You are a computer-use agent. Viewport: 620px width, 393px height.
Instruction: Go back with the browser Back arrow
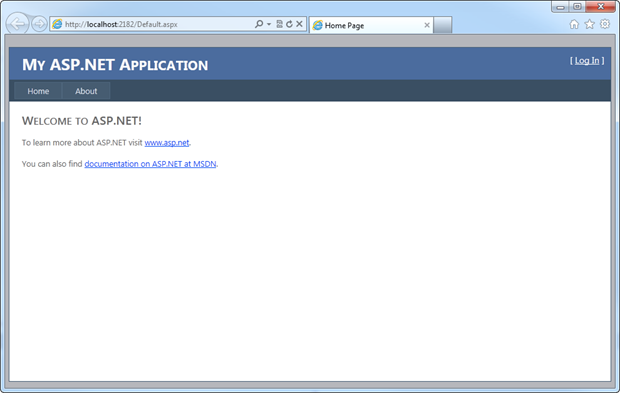pyautogui.click(x=17, y=24)
